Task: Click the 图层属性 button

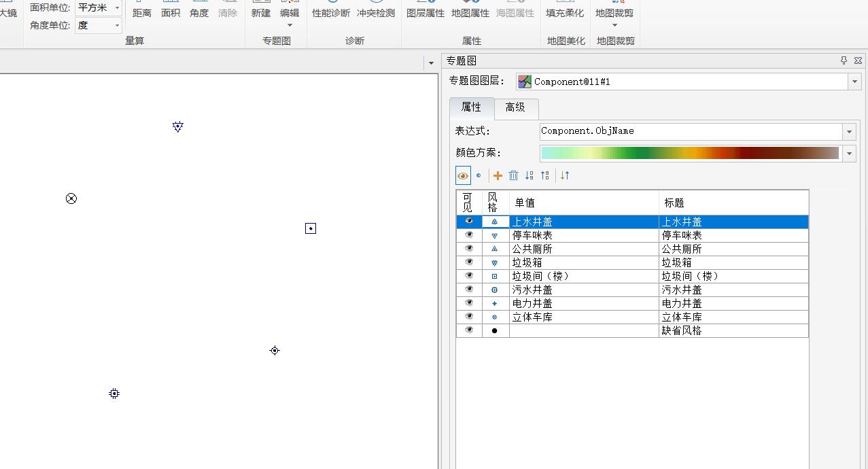Action: (x=426, y=13)
